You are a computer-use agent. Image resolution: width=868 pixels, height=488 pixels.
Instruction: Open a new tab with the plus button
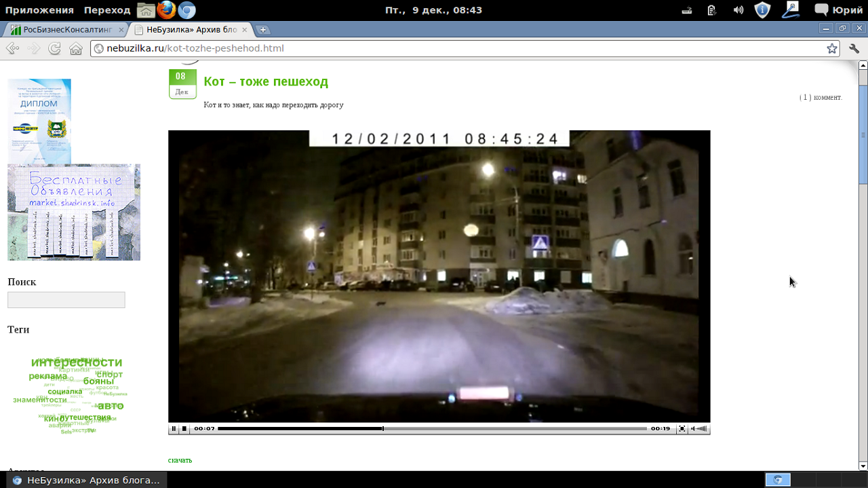coord(263,30)
